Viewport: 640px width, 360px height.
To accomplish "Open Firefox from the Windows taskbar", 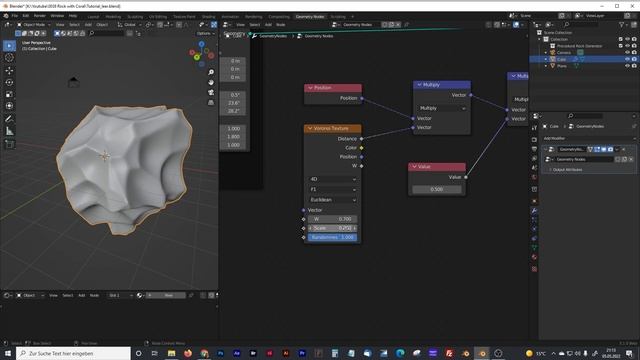I will 188,353.
